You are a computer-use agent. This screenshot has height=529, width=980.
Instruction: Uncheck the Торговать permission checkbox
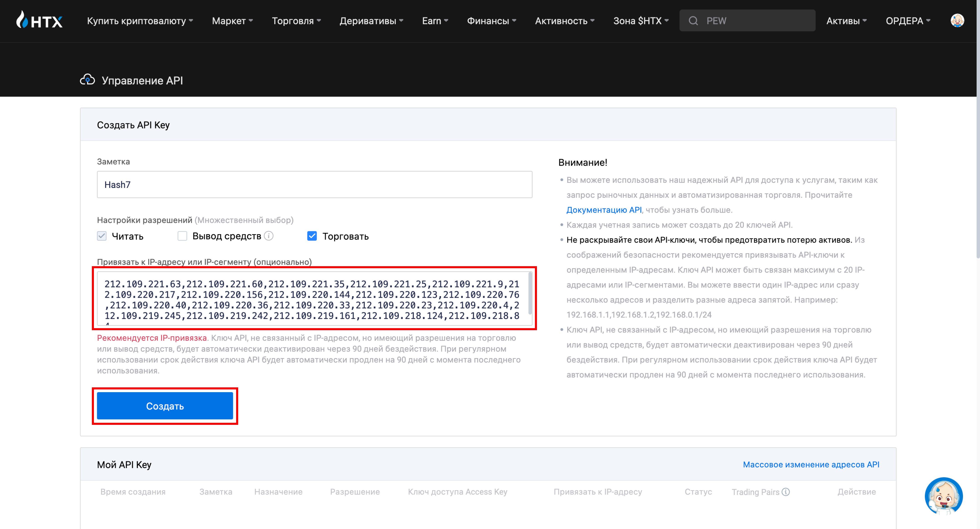point(312,236)
